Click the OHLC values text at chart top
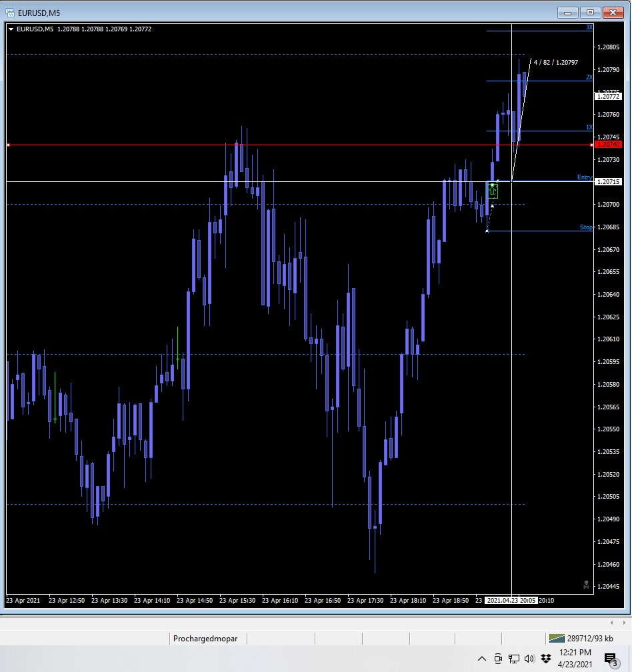The image size is (632, 672). (104, 29)
